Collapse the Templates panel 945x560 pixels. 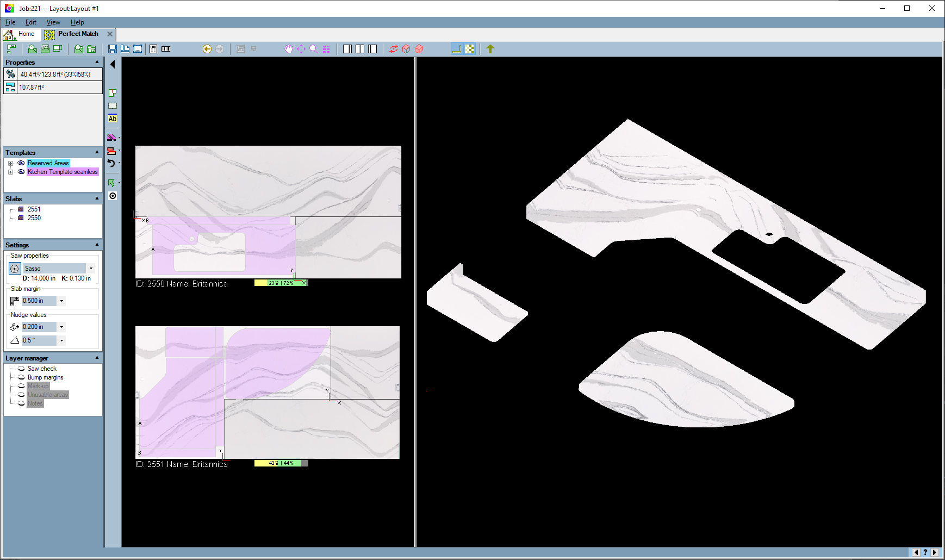coord(97,152)
